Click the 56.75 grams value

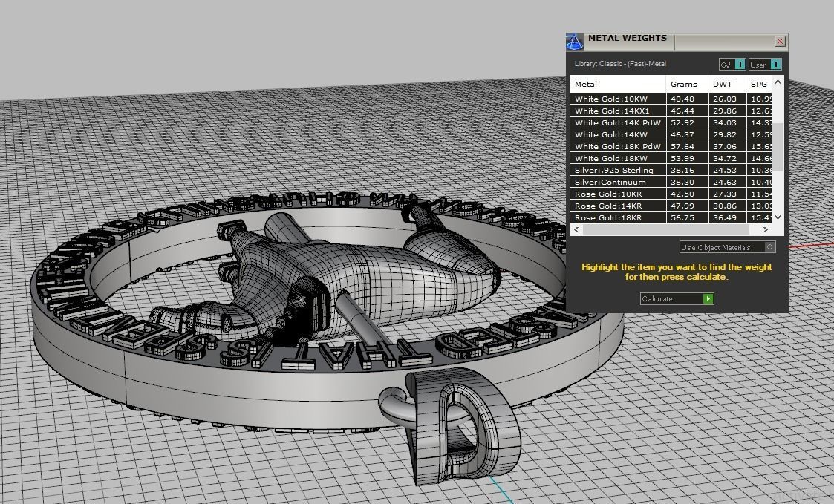[682, 217]
